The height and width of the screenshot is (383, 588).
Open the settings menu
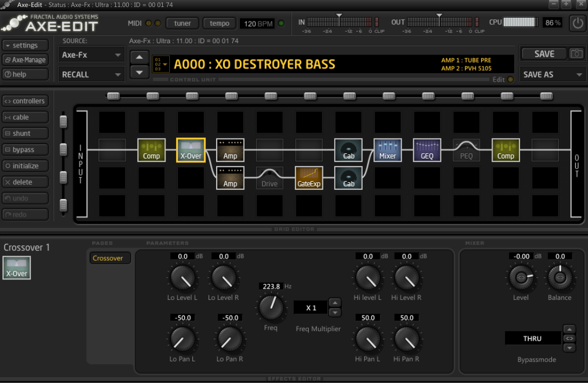[x=25, y=45]
